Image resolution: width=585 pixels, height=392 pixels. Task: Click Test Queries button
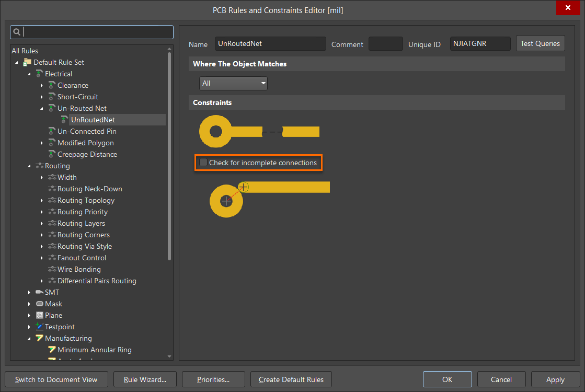click(540, 43)
